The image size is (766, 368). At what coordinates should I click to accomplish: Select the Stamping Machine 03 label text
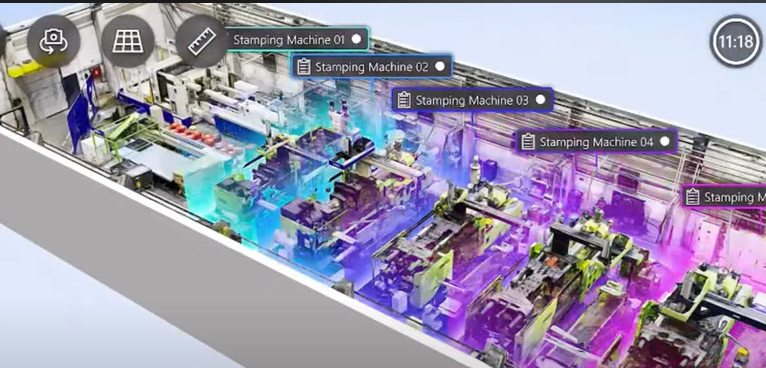[472, 101]
